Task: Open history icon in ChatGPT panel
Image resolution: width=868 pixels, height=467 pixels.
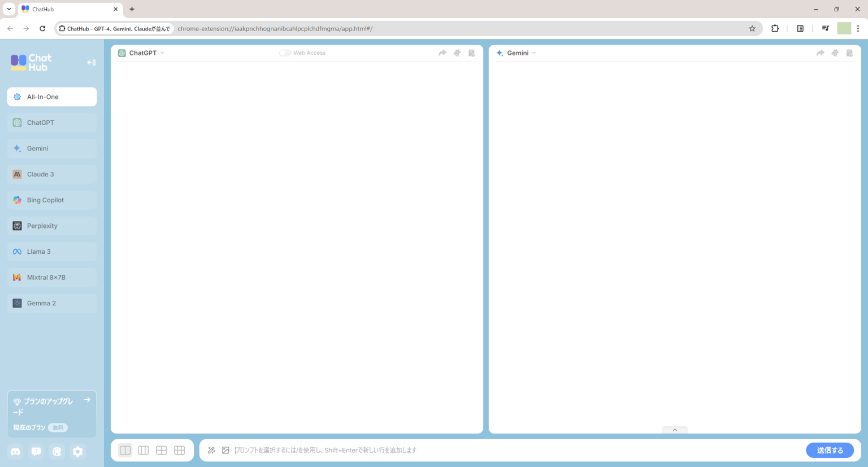Action: click(471, 53)
